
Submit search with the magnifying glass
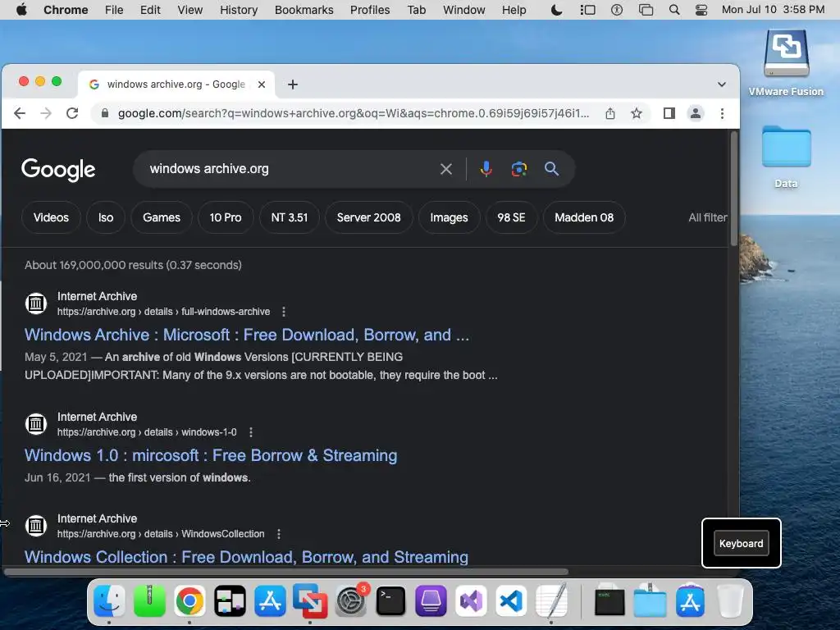point(551,169)
